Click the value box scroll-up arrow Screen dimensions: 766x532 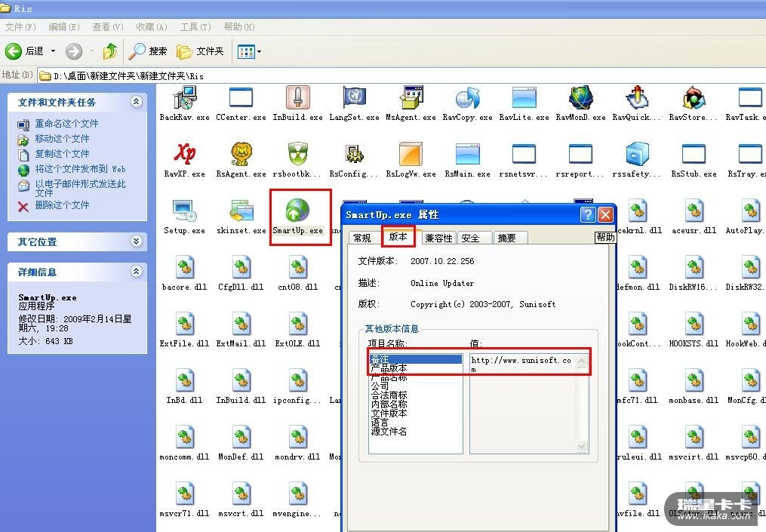point(581,361)
